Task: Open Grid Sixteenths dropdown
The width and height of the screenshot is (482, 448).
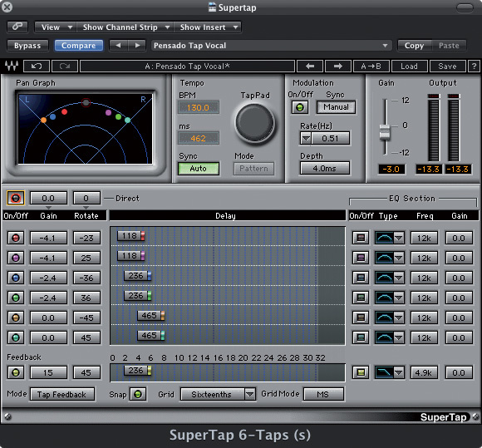Action: (250, 394)
